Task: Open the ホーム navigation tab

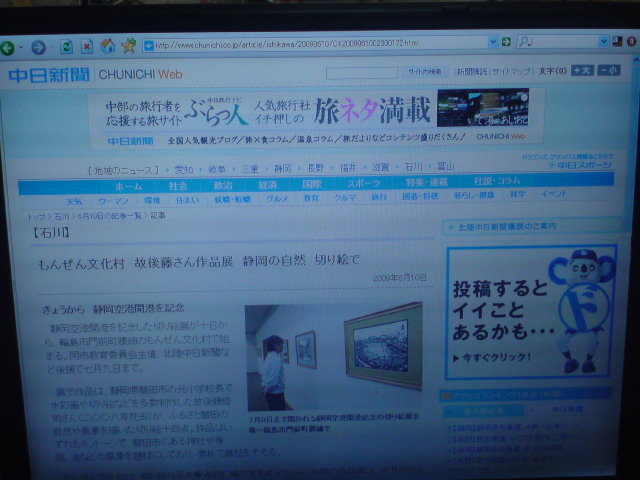Action: [129, 187]
